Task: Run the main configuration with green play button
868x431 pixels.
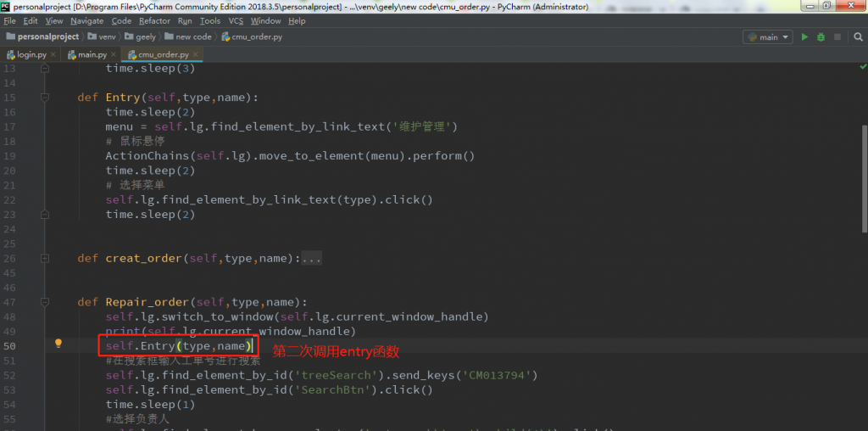Action: (804, 37)
